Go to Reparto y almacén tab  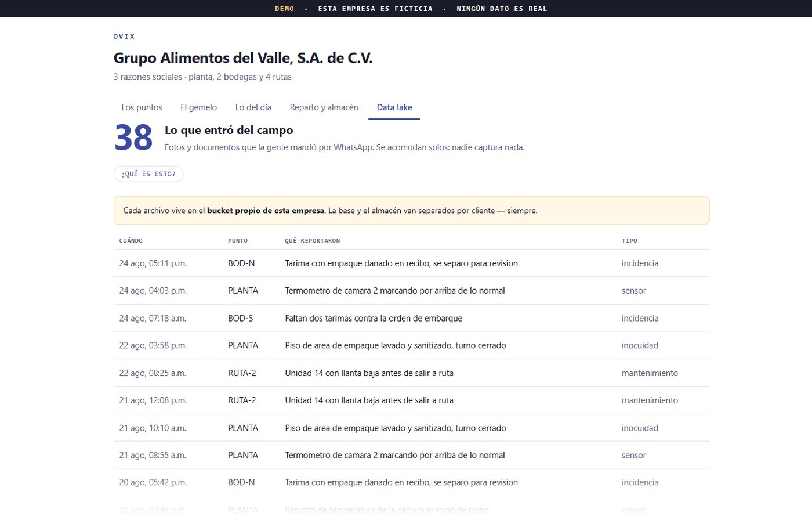(x=324, y=107)
